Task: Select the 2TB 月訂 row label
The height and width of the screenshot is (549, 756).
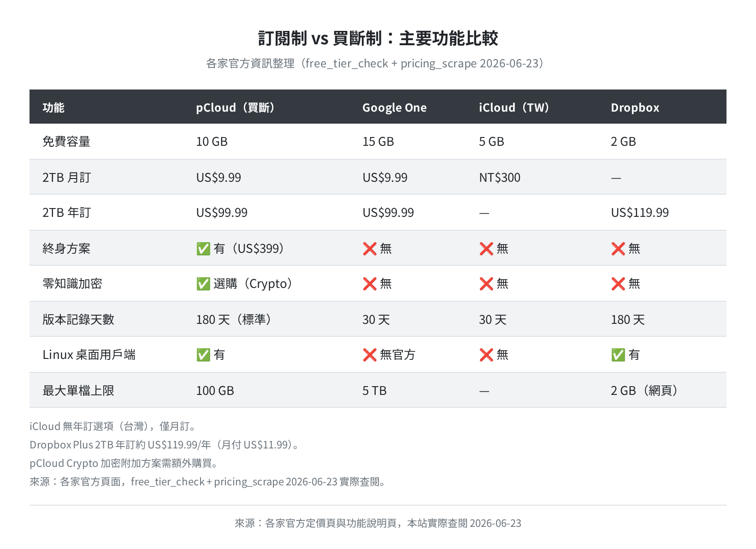Action: [67, 178]
